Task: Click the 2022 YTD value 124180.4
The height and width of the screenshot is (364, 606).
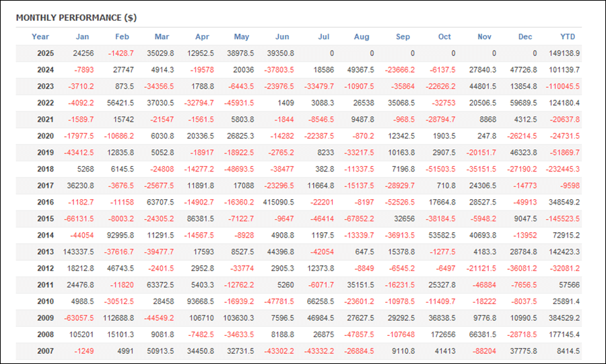Action: (564, 103)
